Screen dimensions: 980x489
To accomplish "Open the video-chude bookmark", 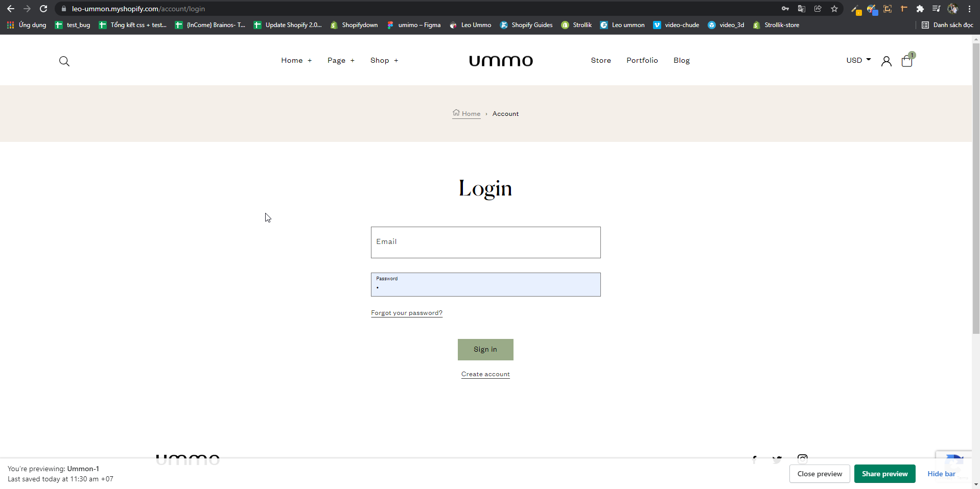I will click(676, 25).
